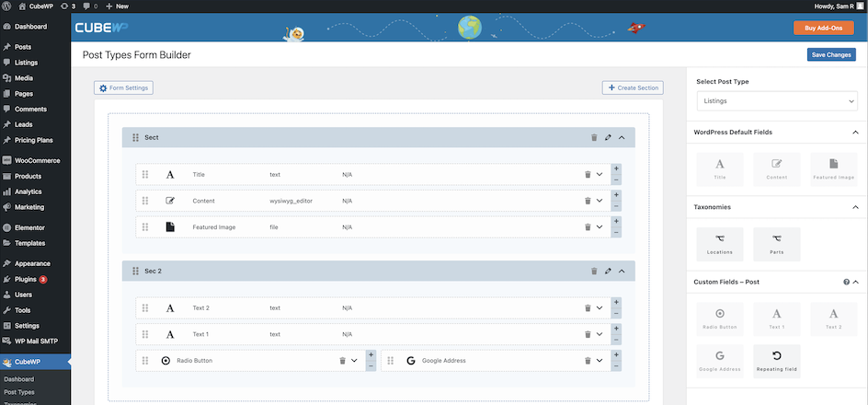The image size is (868, 405).
Task: Open the Select Post Type dropdown
Action: [x=777, y=101]
